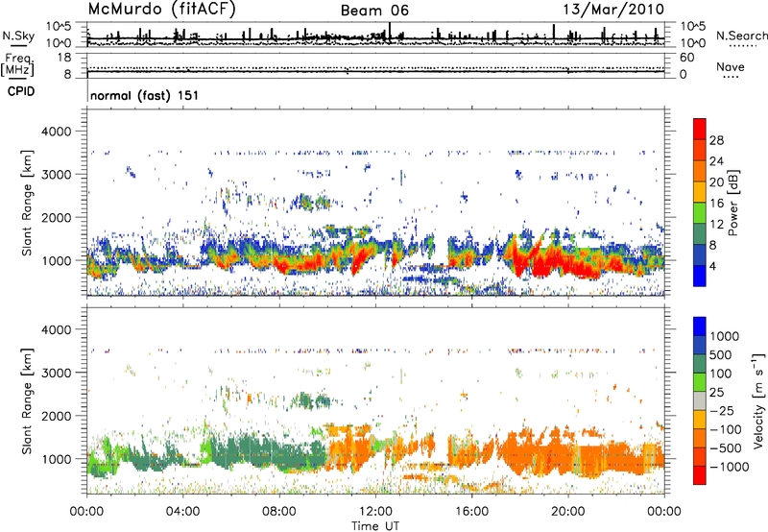This screenshot has height=532, width=768.
Task: Select the right 10^0 noise axis label
Action: [692, 43]
